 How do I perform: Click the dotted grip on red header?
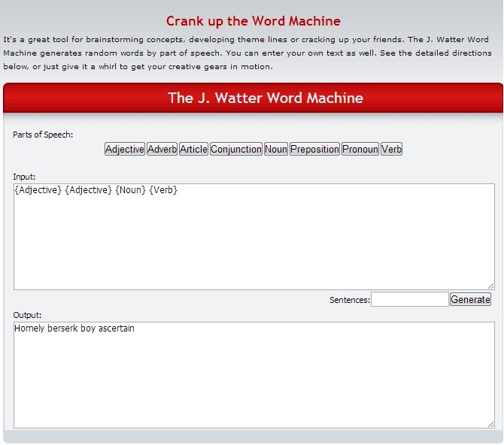coord(14,97)
